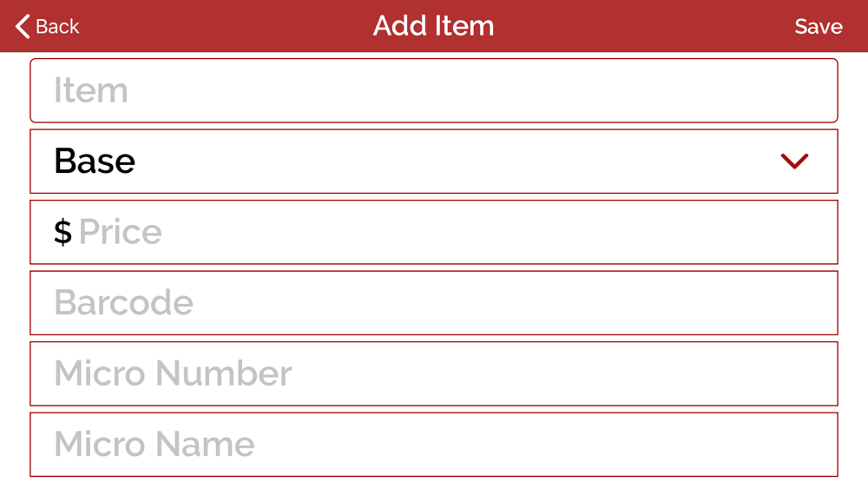Click the Micro Name input box
This screenshot has height=489, width=868.
point(434,444)
